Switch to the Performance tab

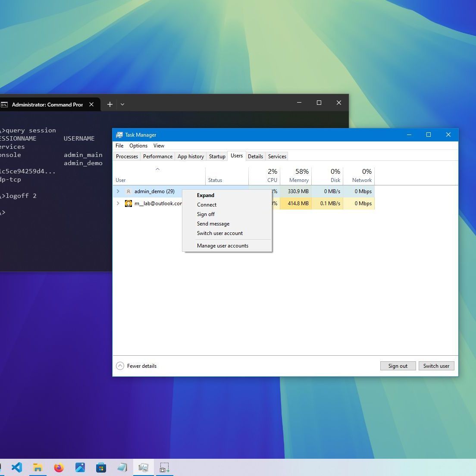coord(158,157)
